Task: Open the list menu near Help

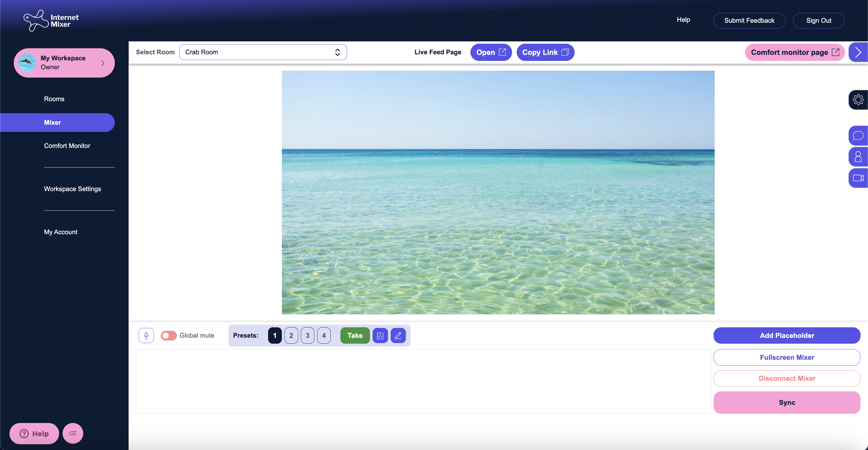Action: coord(73,433)
